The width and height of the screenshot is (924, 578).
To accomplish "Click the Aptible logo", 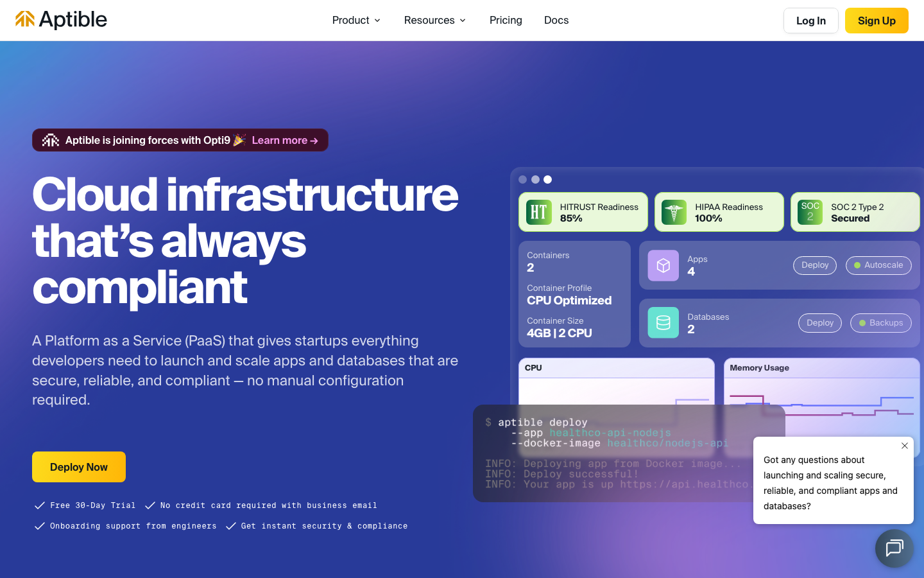I will click(x=61, y=20).
